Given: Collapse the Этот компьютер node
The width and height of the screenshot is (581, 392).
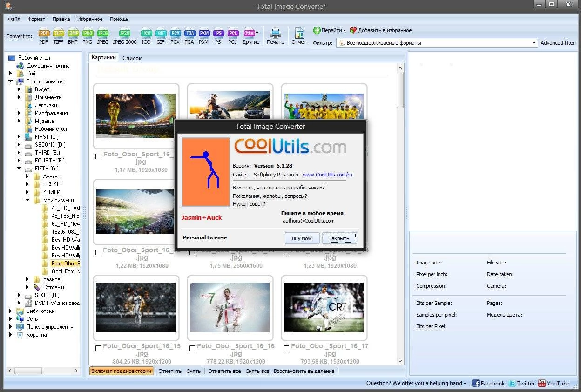Looking at the screenshot, I should [10, 81].
